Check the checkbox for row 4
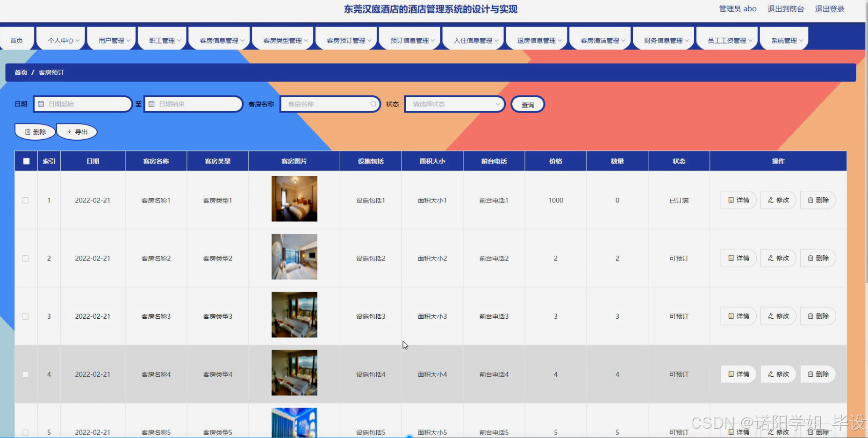The height and width of the screenshot is (438, 868). coord(26,374)
